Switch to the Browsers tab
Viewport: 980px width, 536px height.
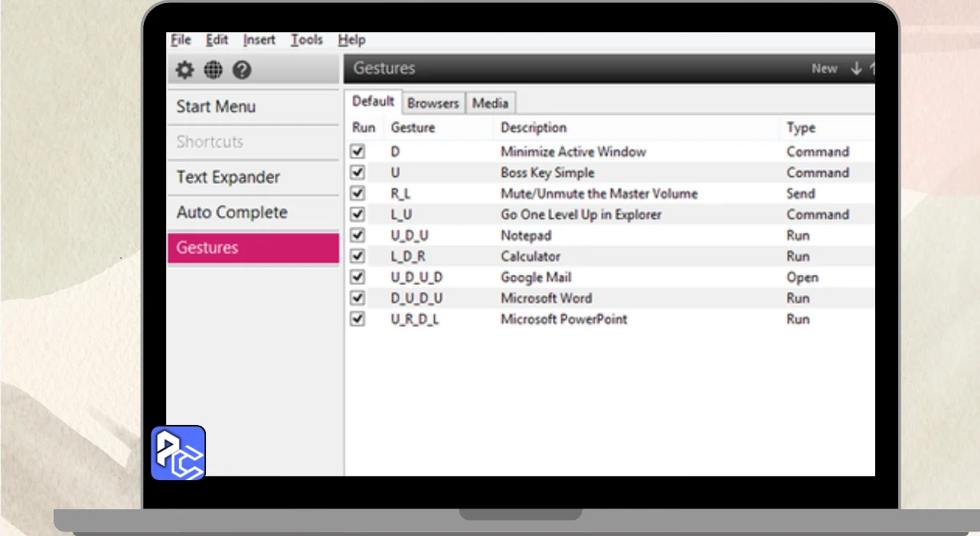point(433,103)
